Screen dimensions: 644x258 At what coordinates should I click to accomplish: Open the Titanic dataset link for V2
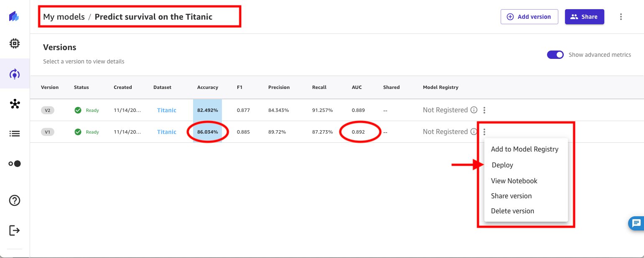point(167,110)
